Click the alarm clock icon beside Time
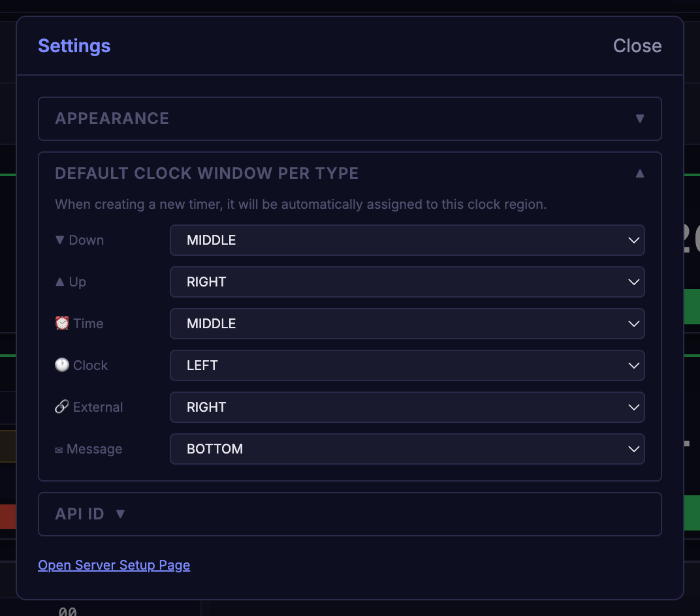The image size is (700, 616). pyautogui.click(x=62, y=323)
